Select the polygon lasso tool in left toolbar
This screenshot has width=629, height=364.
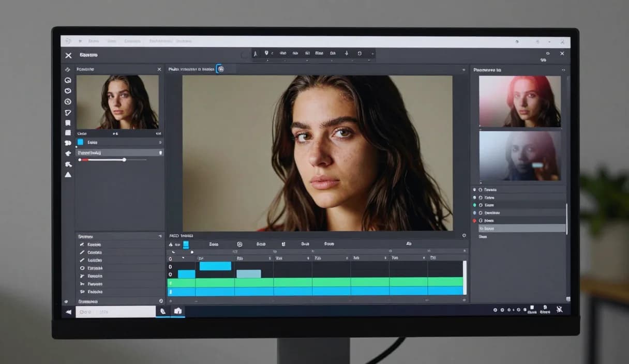(68, 112)
